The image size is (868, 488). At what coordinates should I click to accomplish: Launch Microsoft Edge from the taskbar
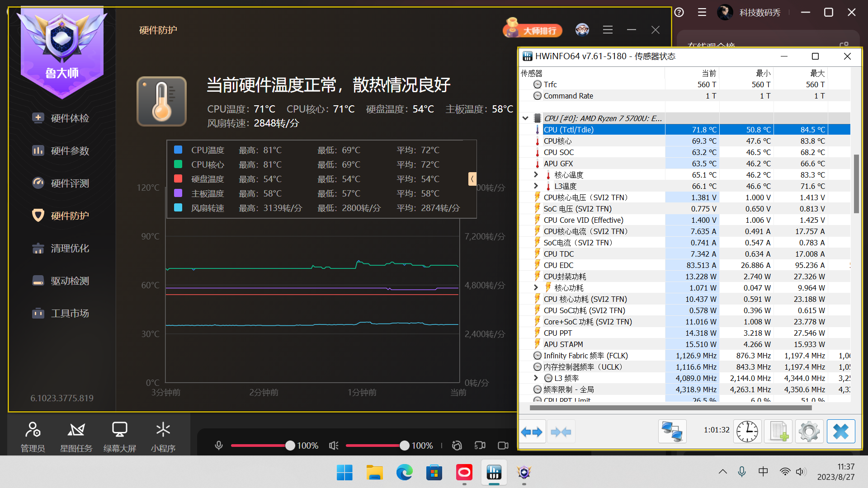(x=404, y=473)
